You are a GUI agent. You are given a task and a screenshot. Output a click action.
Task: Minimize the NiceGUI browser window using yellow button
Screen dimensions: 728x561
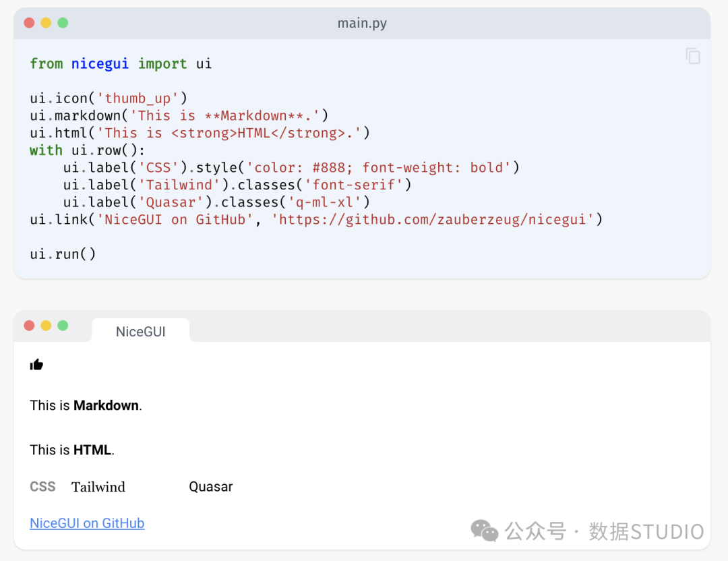[x=46, y=326]
